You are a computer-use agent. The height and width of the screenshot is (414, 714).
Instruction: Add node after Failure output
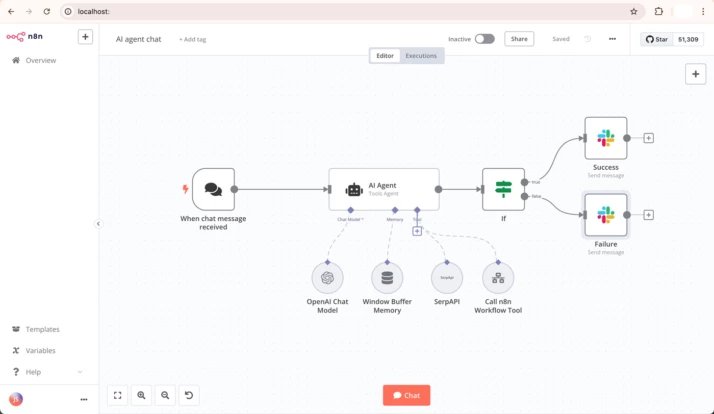[x=648, y=215]
